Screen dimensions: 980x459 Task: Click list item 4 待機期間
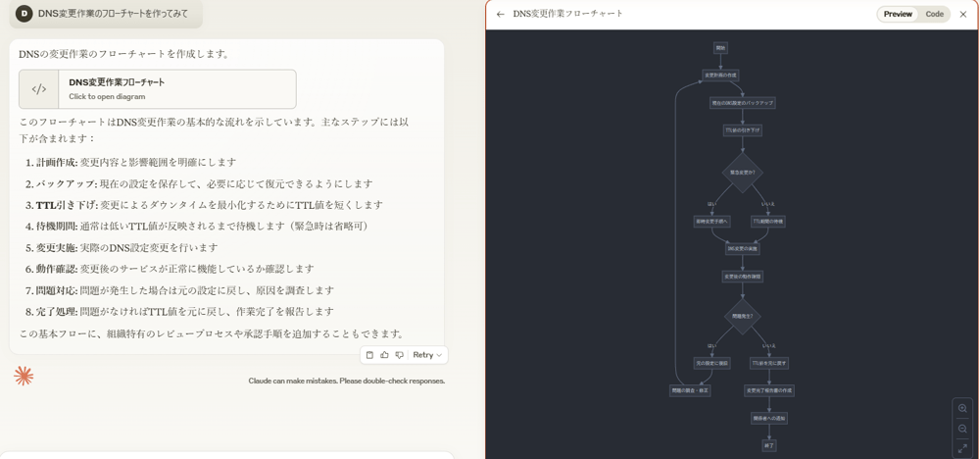(x=198, y=226)
